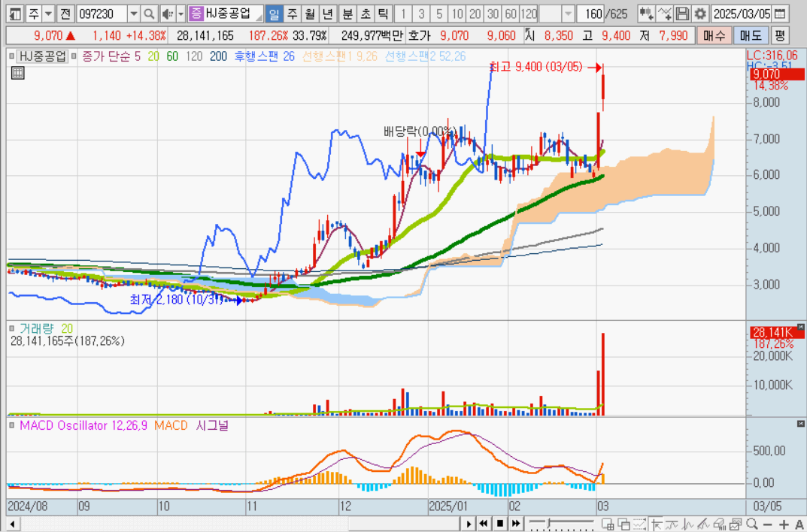This screenshot has height=532, width=807.
Task: Click the play button in bottom toolbar
Action: click(x=469, y=524)
